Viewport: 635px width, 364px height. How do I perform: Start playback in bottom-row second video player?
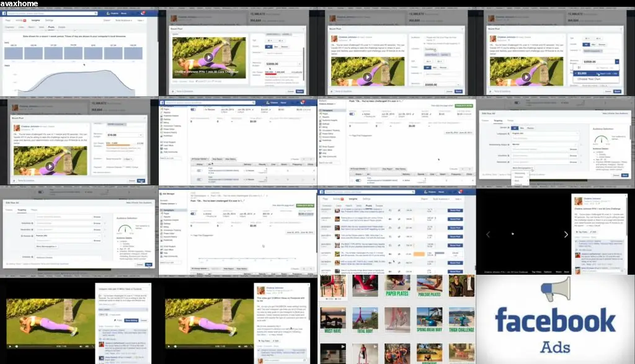pos(169,346)
